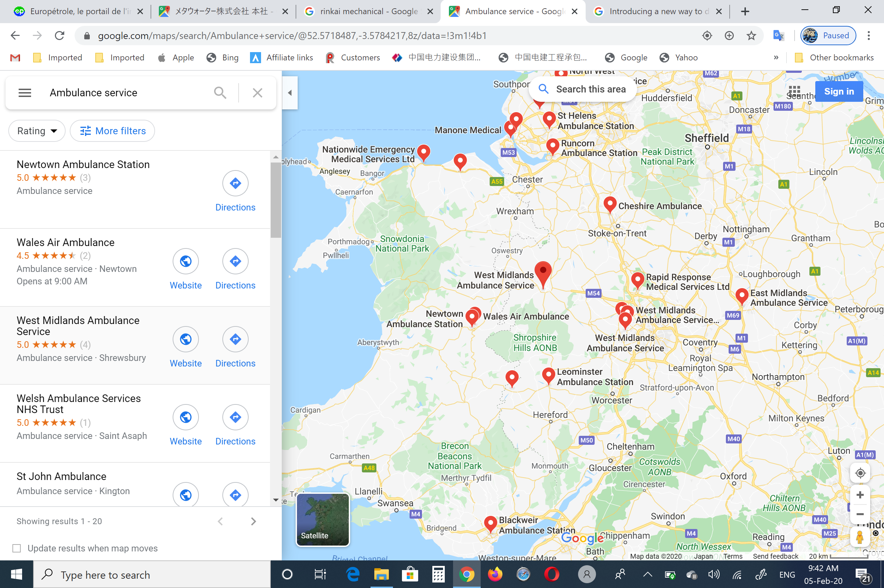Click the collapse left panel arrow
Image resolution: width=884 pixels, height=588 pixels.
pyautogui.click(x=290, y=92)
